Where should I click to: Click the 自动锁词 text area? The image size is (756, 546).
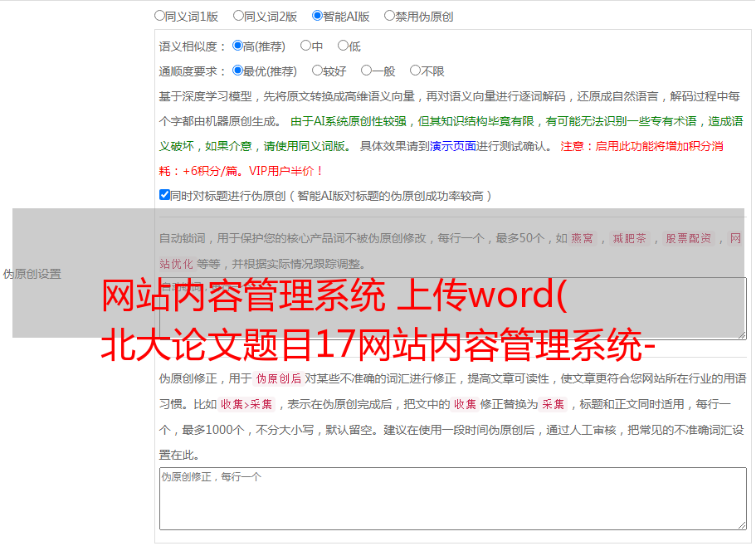click(x=453, y=309)
